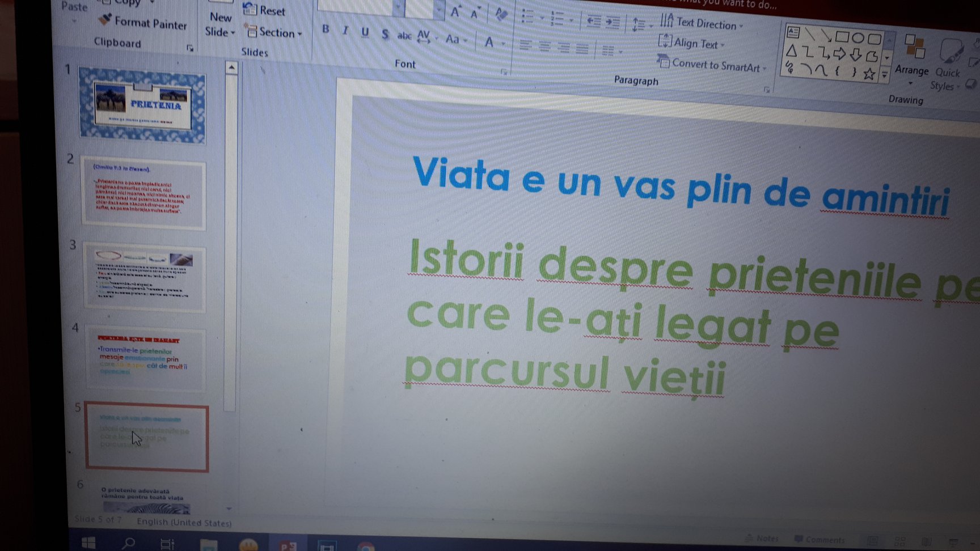Open the Arrange menu

click(x=912, y=60)
